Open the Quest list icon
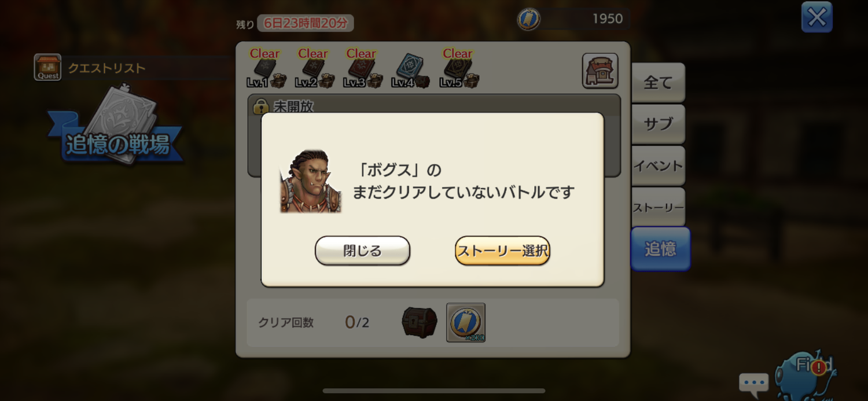Image resolution: width=868 pixels, height=401 pixels. click(47, 68)
